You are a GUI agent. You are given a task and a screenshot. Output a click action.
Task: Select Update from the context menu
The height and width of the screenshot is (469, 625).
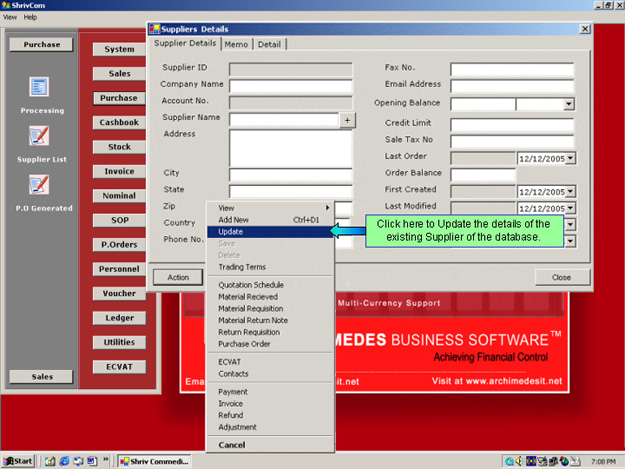point(231,232)
